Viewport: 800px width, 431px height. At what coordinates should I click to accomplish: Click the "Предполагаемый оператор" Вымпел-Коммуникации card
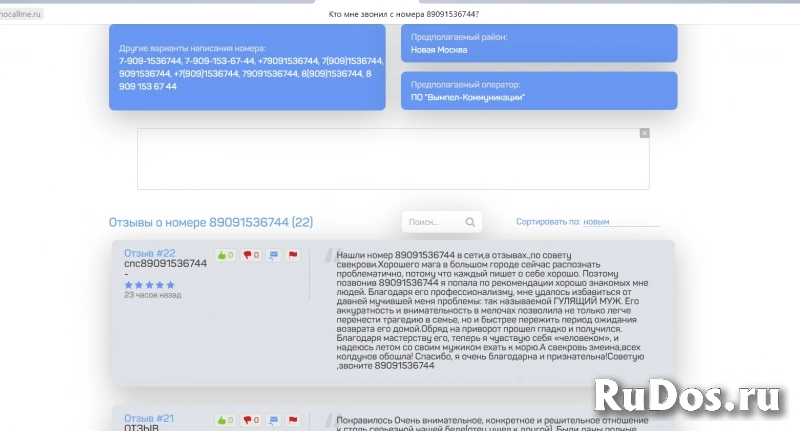[539, 91]
